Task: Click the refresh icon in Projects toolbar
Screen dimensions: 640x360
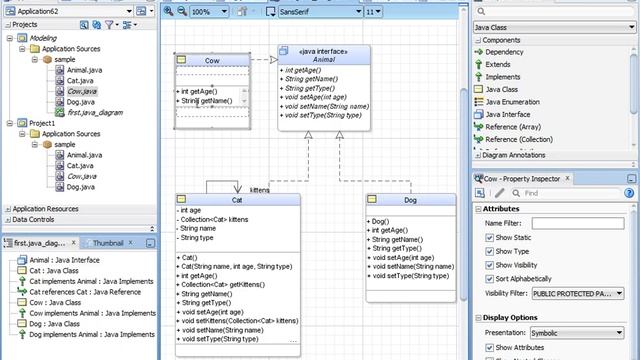Action: 96,25
